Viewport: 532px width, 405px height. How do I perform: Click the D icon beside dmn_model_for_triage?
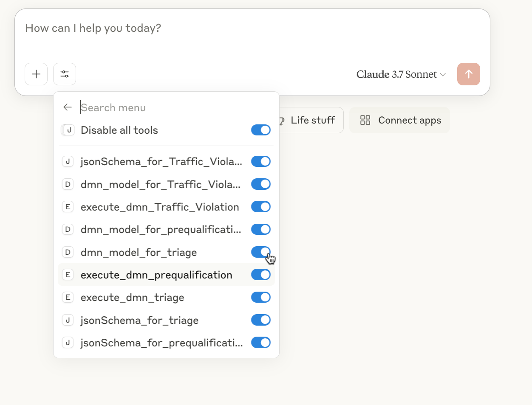coord(68,252)
